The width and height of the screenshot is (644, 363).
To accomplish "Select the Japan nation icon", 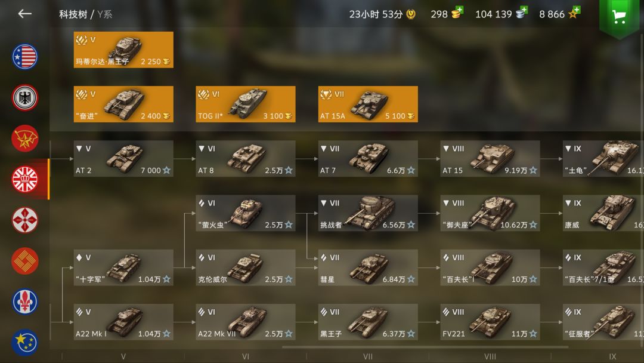I will tap(25, 220).
